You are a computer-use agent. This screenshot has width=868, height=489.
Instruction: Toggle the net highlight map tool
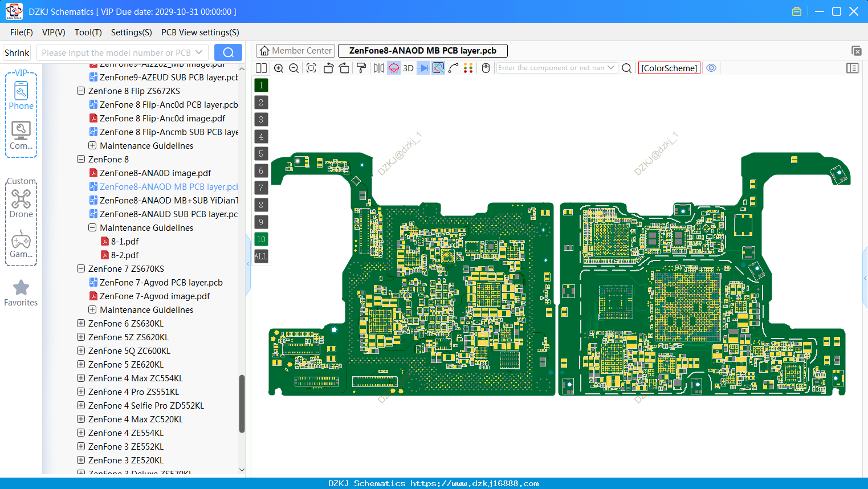[438, 68]
